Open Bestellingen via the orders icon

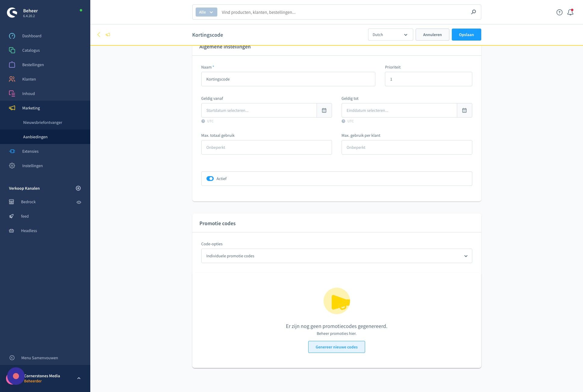click(x=12, y=65)
